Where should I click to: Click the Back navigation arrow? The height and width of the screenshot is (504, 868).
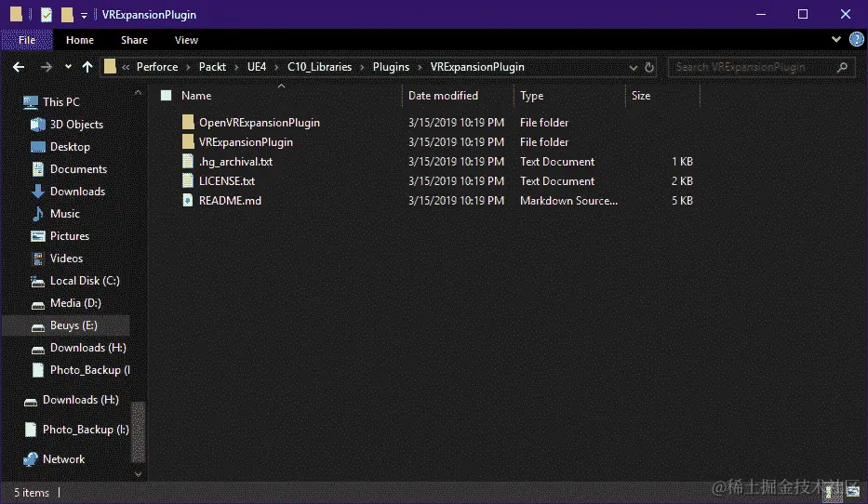tap(19, 67)
